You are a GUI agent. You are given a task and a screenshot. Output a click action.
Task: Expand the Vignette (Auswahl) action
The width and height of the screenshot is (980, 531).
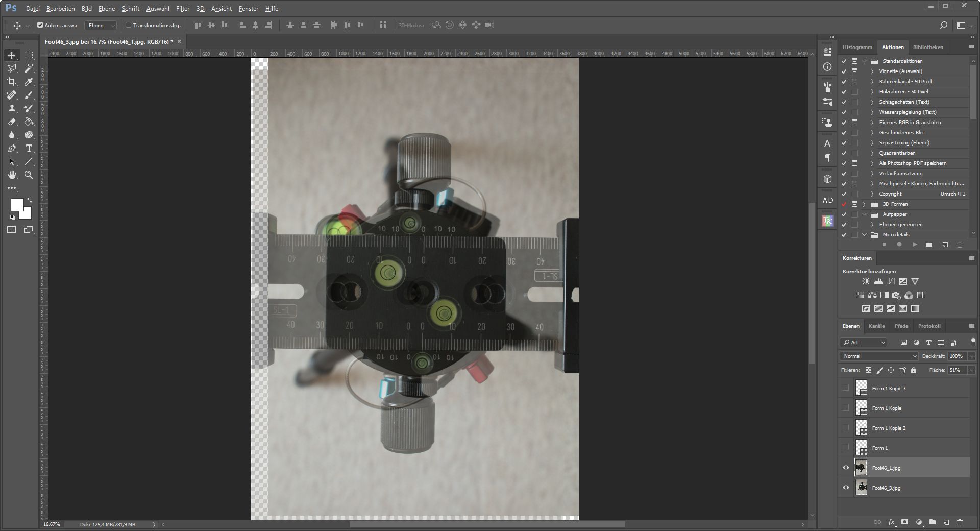(872, 71)
